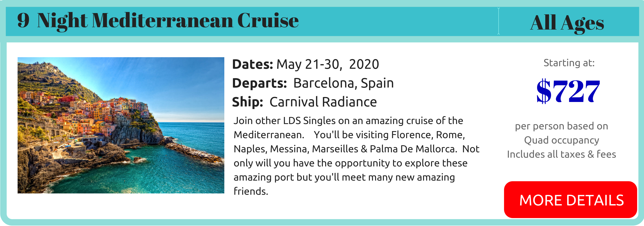Image resolution: width=644 pixels, height=226 pixels.
Task: Click the red MORE DETAILS button
Action: pos(570,200)
